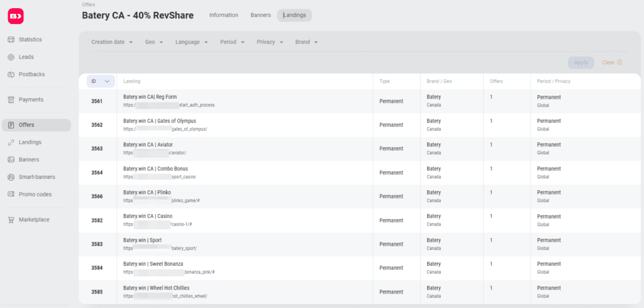Click the Landing column header
Screen dimensions: 644x308
pyautogui.click(x=132, y=81)
